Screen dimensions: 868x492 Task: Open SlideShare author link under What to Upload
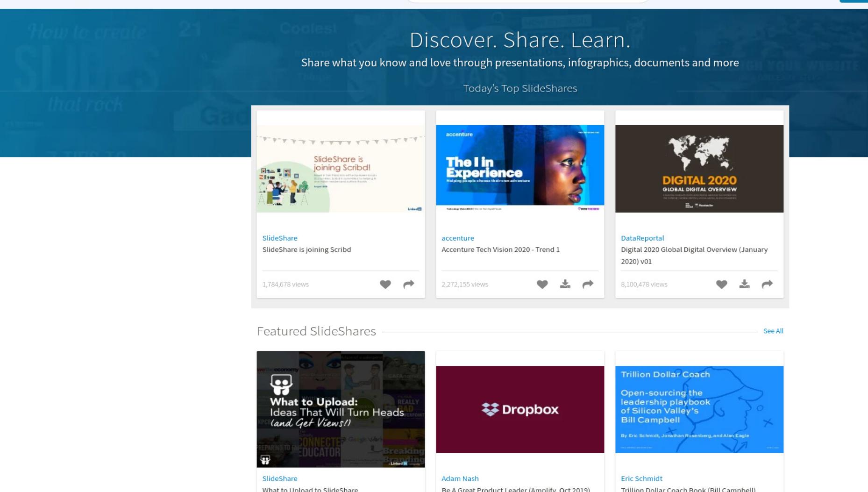(280, 478)
